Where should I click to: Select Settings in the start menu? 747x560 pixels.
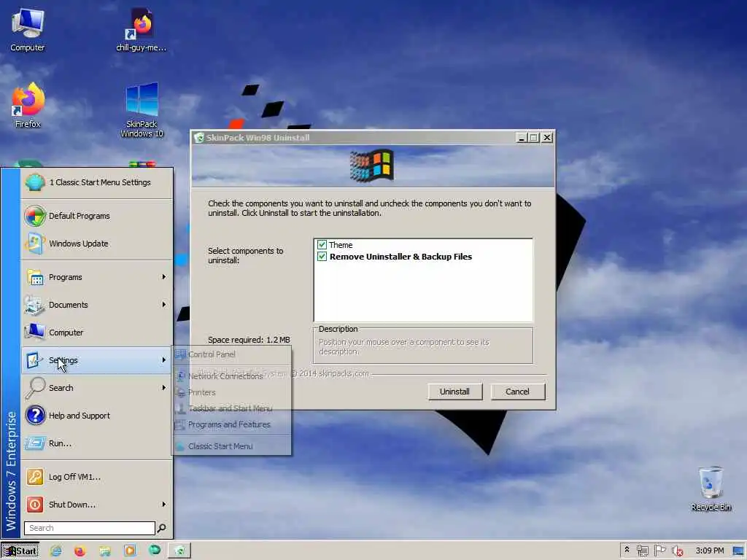click(x=97, y=360)
